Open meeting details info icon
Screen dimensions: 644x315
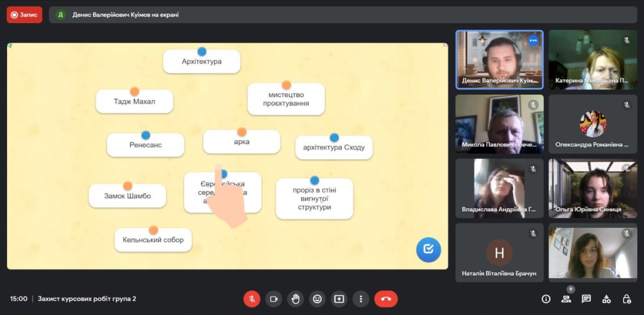(x=546, y=299)
